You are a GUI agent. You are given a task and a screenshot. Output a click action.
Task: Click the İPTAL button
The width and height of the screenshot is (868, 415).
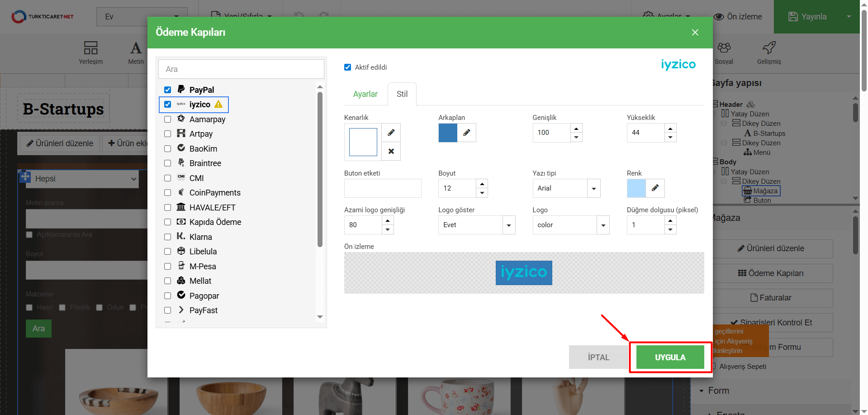click(x=598, y=357)
